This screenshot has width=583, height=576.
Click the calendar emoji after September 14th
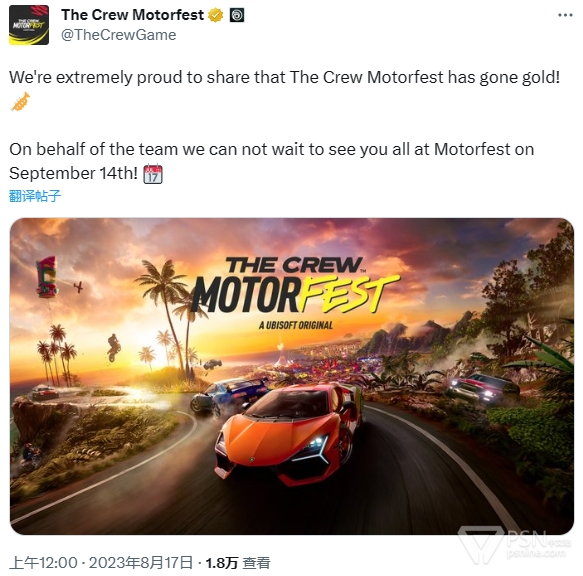[153, 174]
